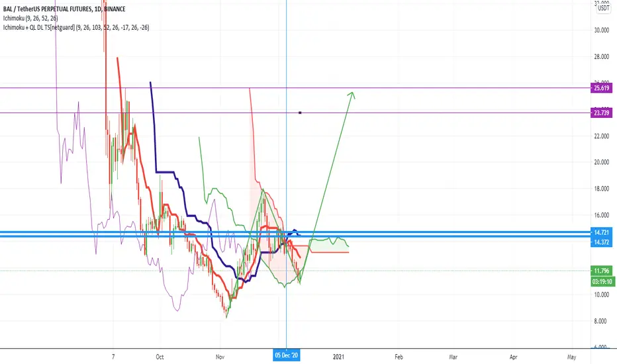This screenshot has height=364, width=617.
Task: Click the 20.000 price axis value
Action: (601, 163)
